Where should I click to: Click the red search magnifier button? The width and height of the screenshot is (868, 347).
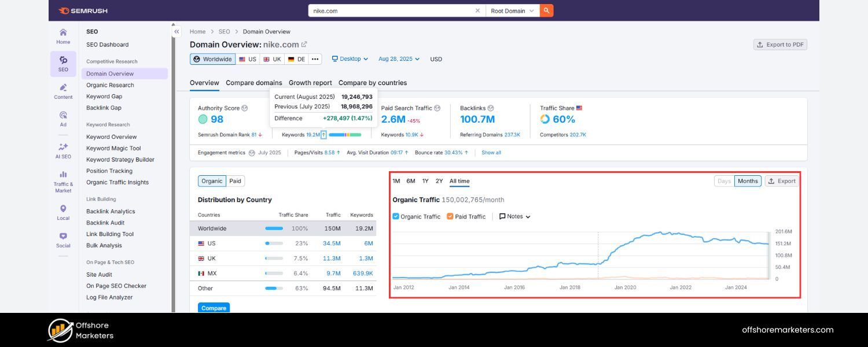[546, 10]
